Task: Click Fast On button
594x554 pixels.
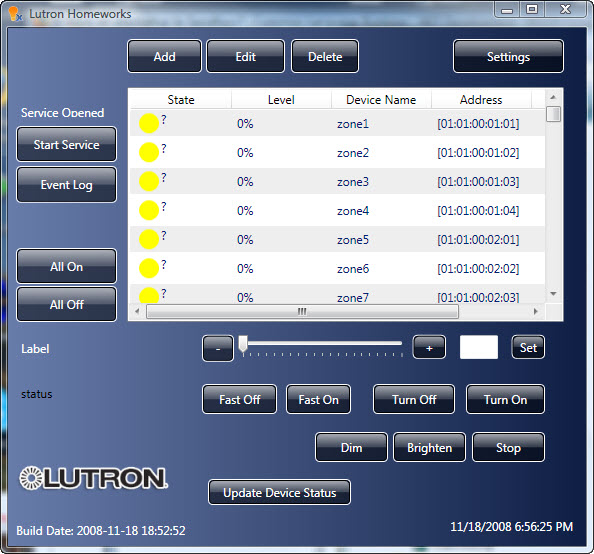Action: point(318,399)
